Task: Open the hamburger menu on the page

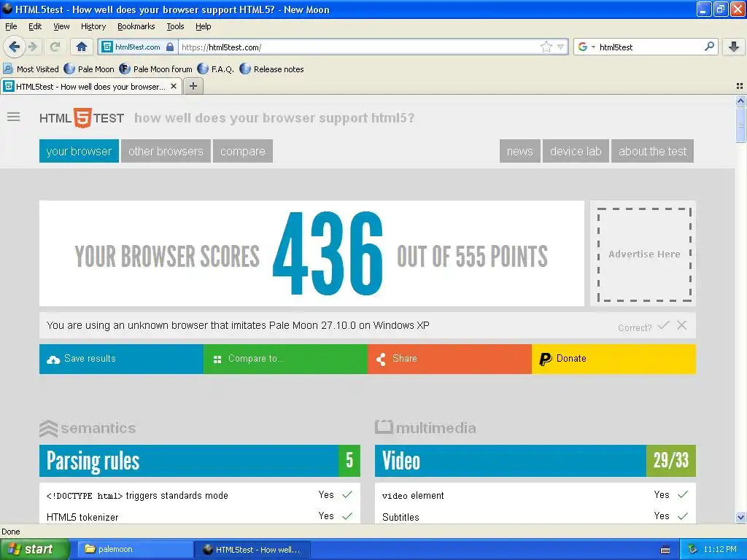Action: point(14,117)
